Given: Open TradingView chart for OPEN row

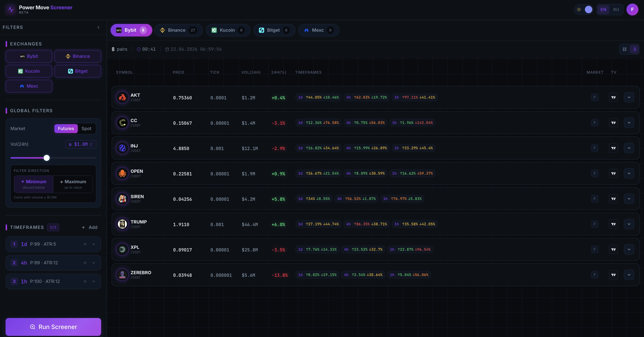Looking at the screenshot, I should tap(613, 173).
